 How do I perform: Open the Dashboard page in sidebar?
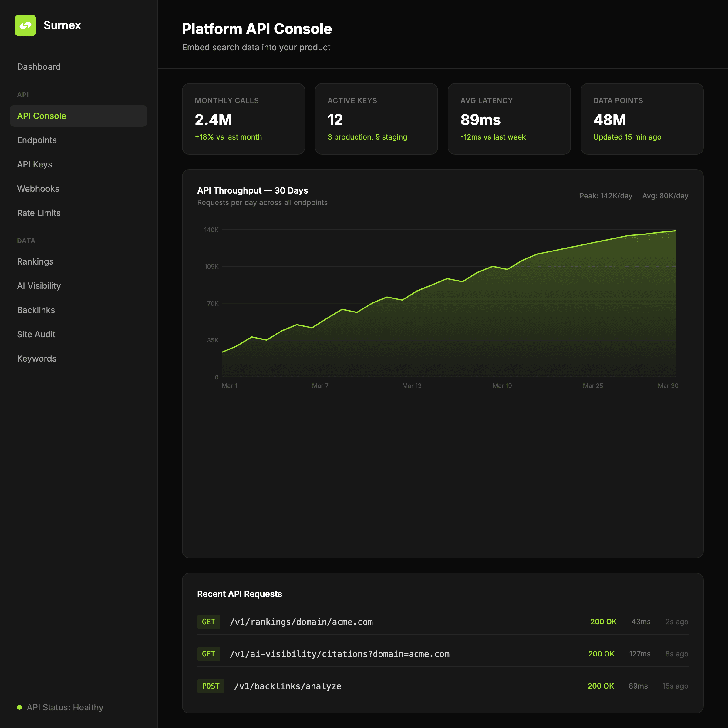tap(39, 67)
